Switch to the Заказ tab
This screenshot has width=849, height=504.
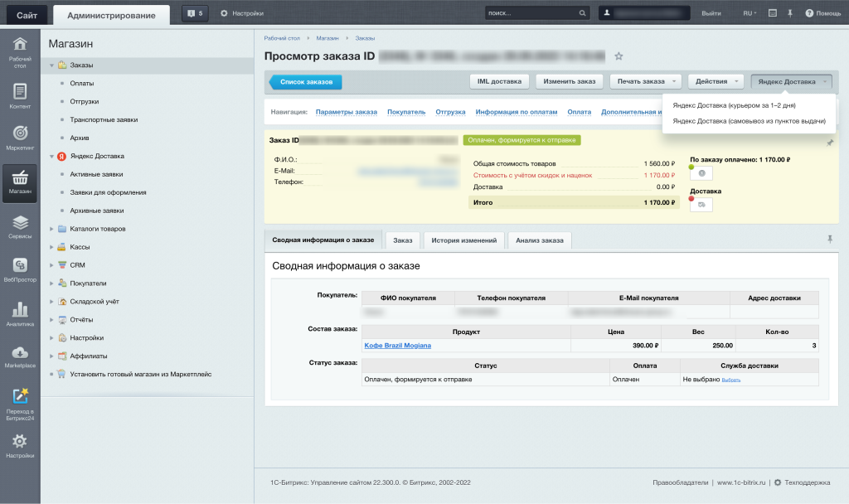[x=403, y=240]
